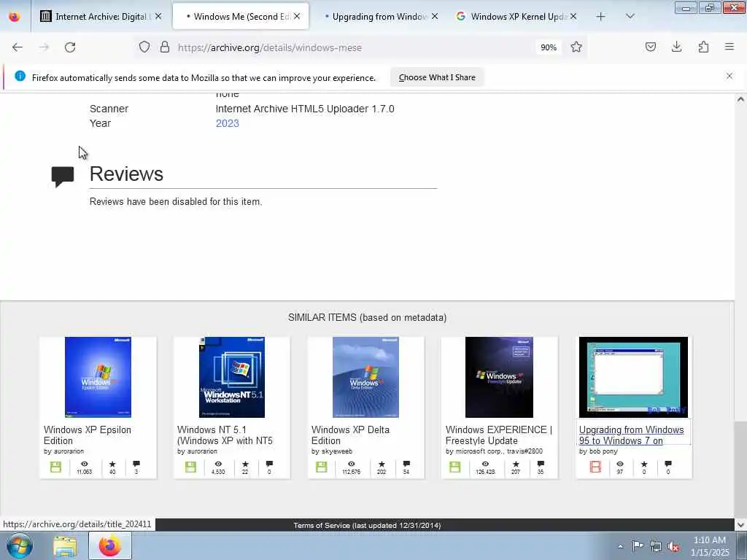Click software floppy icon on Freestyle Update card
The height and width of the screenshot is (560, 747).
pos(455,467)
